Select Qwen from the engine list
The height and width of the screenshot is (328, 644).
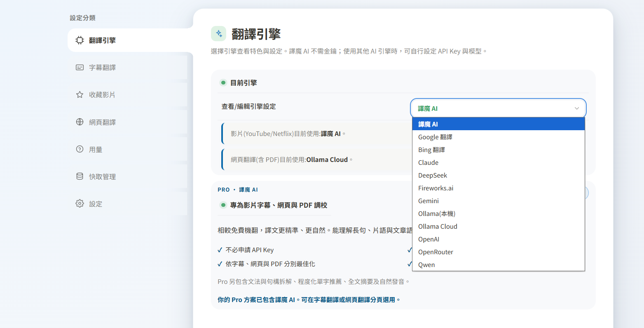[x=499, y=265]
